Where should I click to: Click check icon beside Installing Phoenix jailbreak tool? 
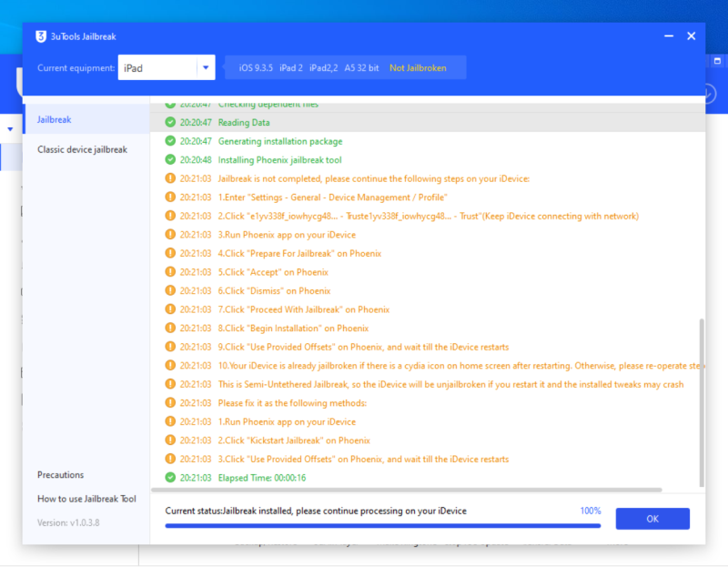click(170, 159)
